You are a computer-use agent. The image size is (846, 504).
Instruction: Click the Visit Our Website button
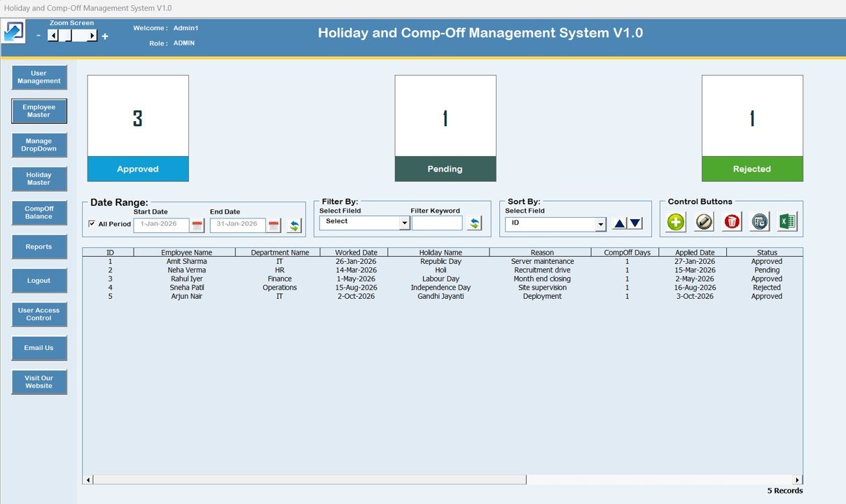tap(39, 382)
